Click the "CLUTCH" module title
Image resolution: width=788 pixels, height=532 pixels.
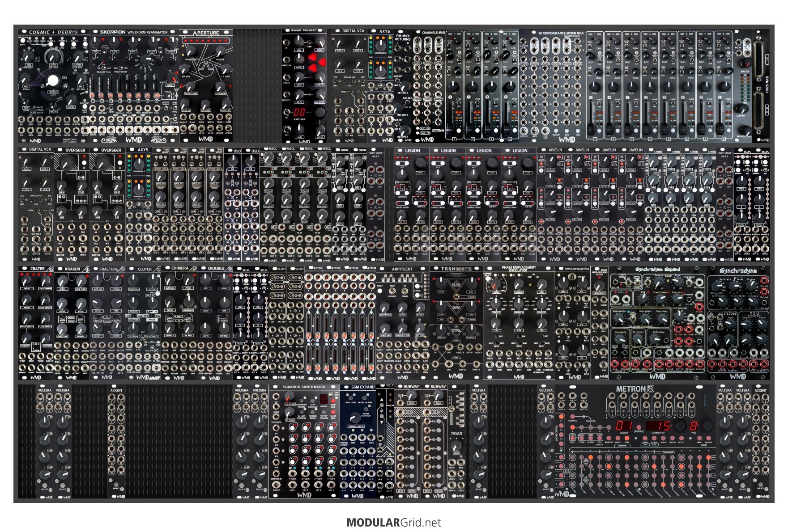(145, 269)
